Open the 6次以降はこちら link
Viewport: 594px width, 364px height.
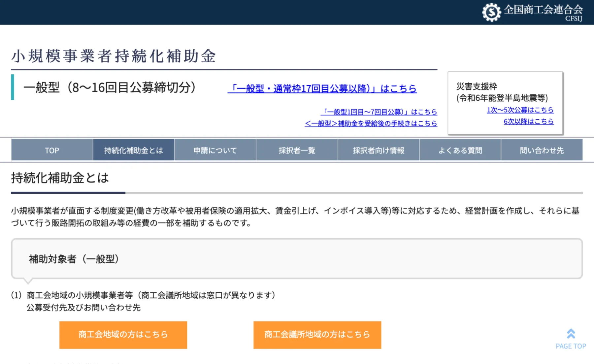point(529,121)
